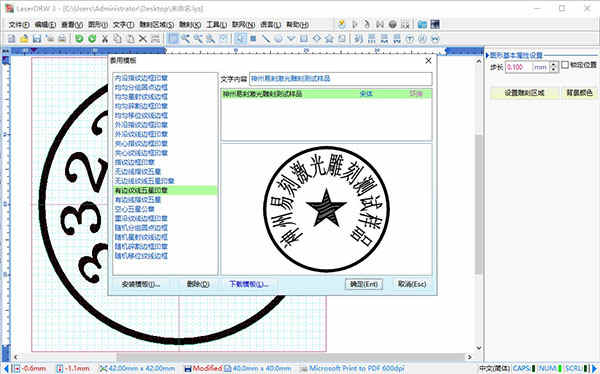600x374 pixels.
Task: Click the 设置雕刻区域 button in right panel
Action: pos(524,93)
